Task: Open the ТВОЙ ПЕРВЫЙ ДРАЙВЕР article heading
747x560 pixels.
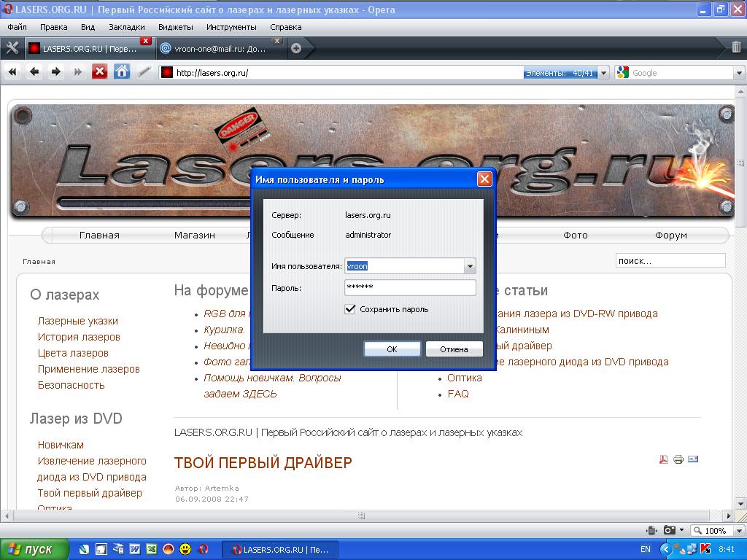Action: (263, 463)
